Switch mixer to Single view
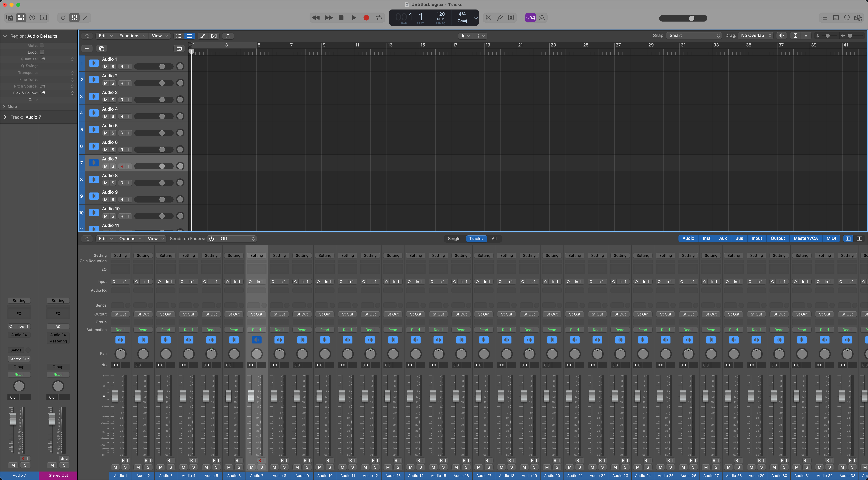The image size is (868, 480). coord(454,239)
